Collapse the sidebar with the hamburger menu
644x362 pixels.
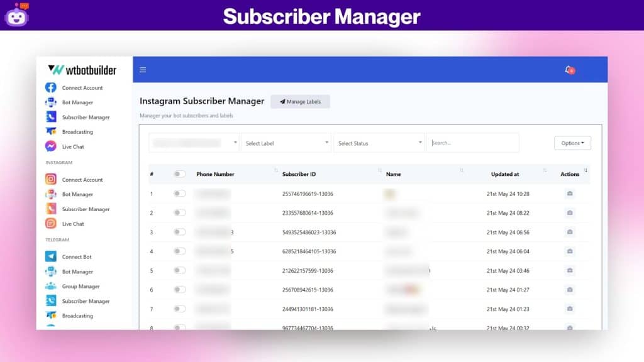143,70
